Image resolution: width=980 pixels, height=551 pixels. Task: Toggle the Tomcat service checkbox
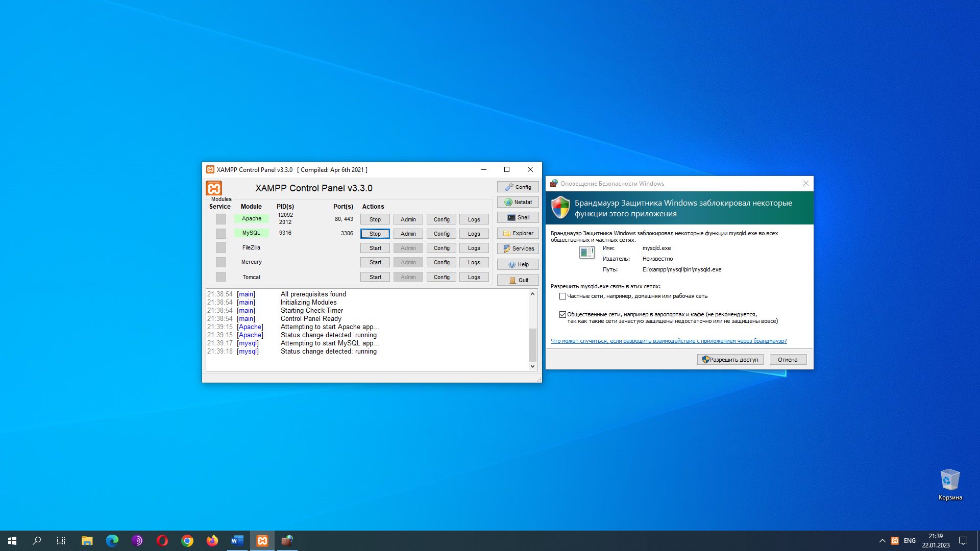pos(220,277)
